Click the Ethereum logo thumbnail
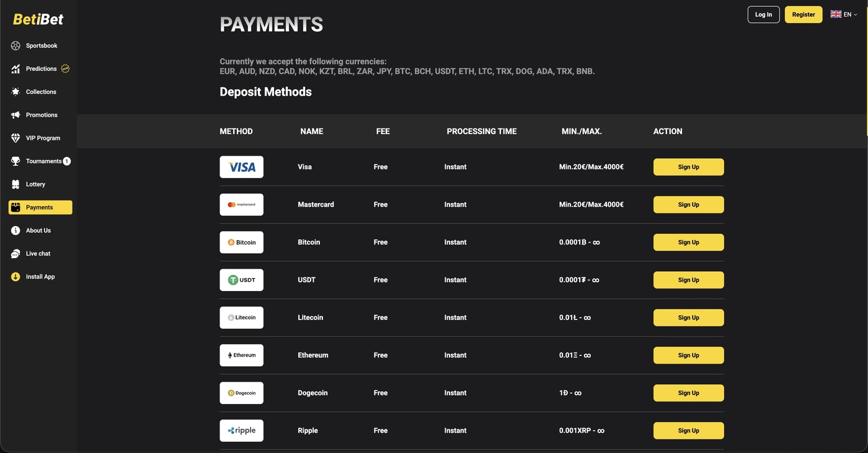The width and height of the screenshot is (868, 453). 242,356
